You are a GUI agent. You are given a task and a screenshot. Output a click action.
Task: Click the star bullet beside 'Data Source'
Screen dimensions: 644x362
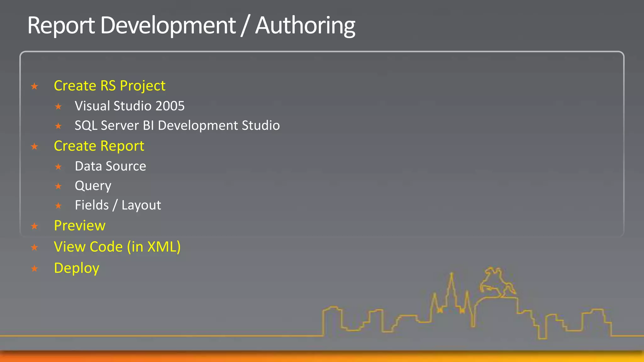[x=58, y=167]
